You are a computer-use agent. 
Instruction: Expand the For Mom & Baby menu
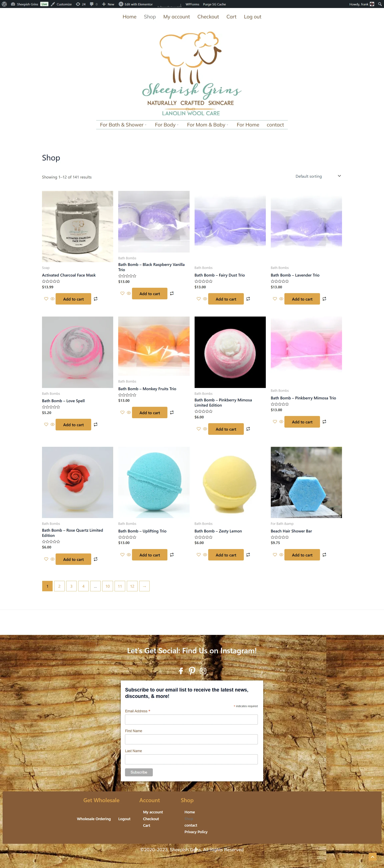[x=208, y=125]
